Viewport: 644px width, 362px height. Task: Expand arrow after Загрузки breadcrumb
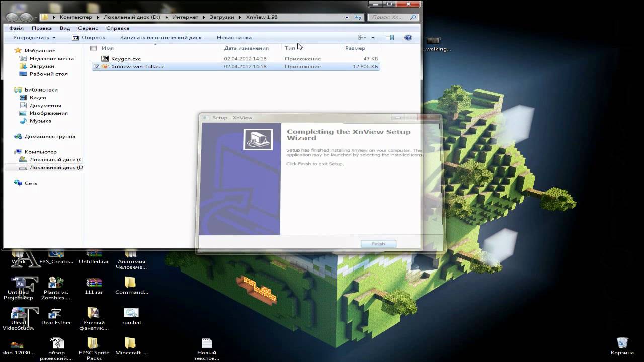[240, 17]
